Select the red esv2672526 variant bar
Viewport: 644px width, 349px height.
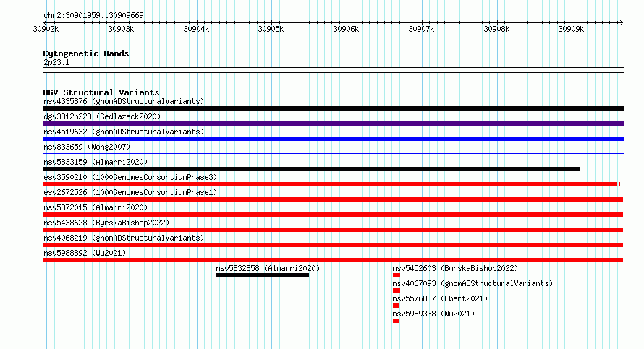coord(333,199)
